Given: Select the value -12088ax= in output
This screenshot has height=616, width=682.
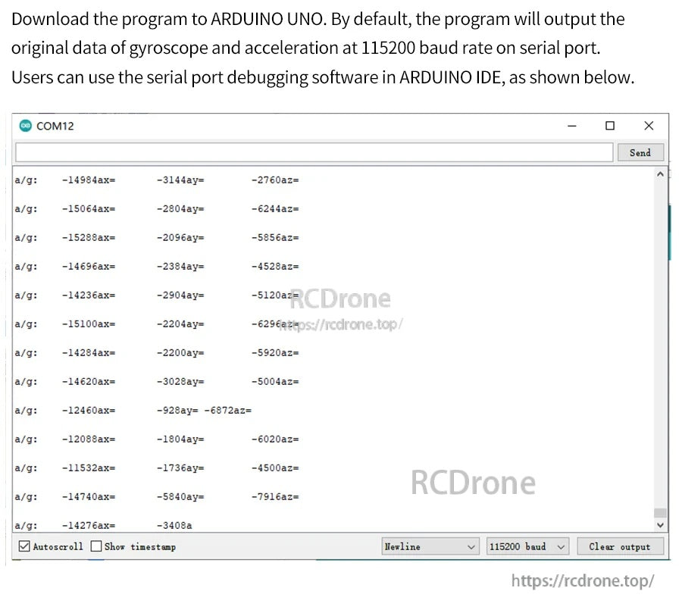Looking at the screenshot, I should 89,439.
